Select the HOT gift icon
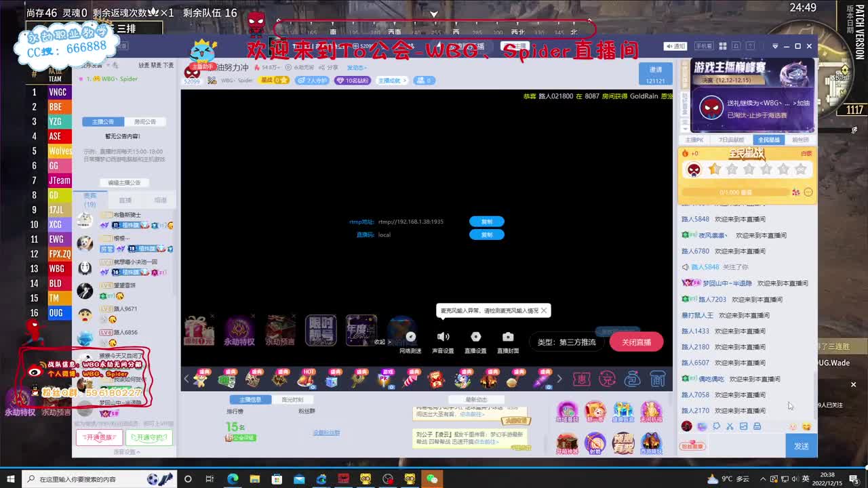Image resolution: width=868 pixels, height=488 pixels. pyautogui.click(x=307, y=379)
